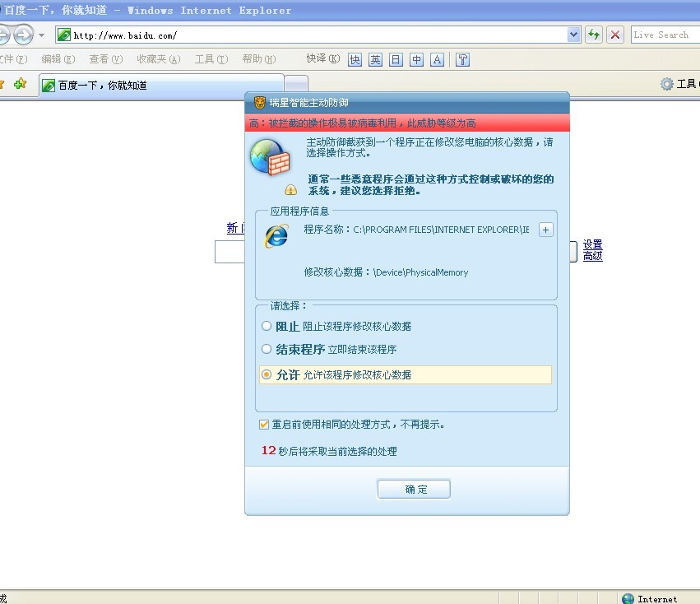The width and height of the screenshot is (700, 604).
Task: Open the 查看(V) menu
Action: [106, 59]
